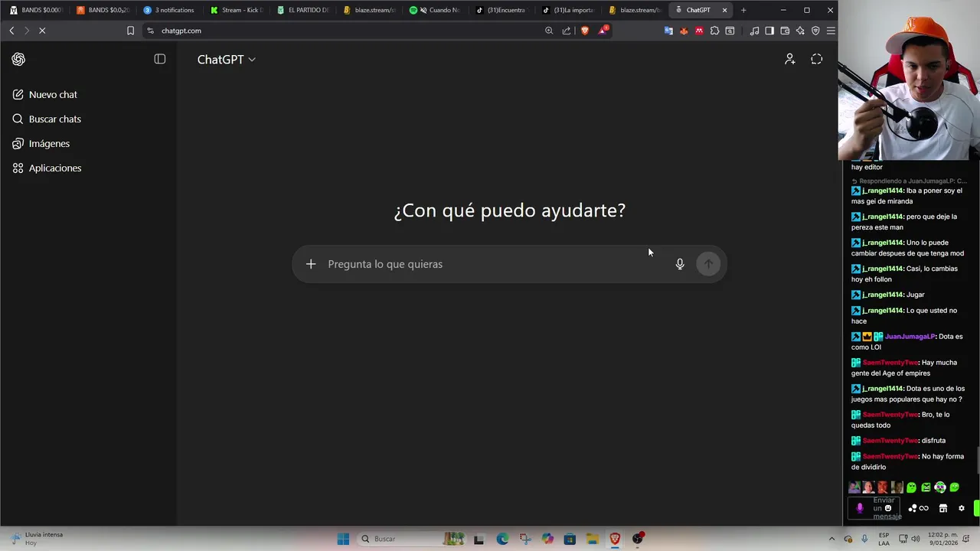Toggle the browser sidebar panel icon

[x=769, y=31]
